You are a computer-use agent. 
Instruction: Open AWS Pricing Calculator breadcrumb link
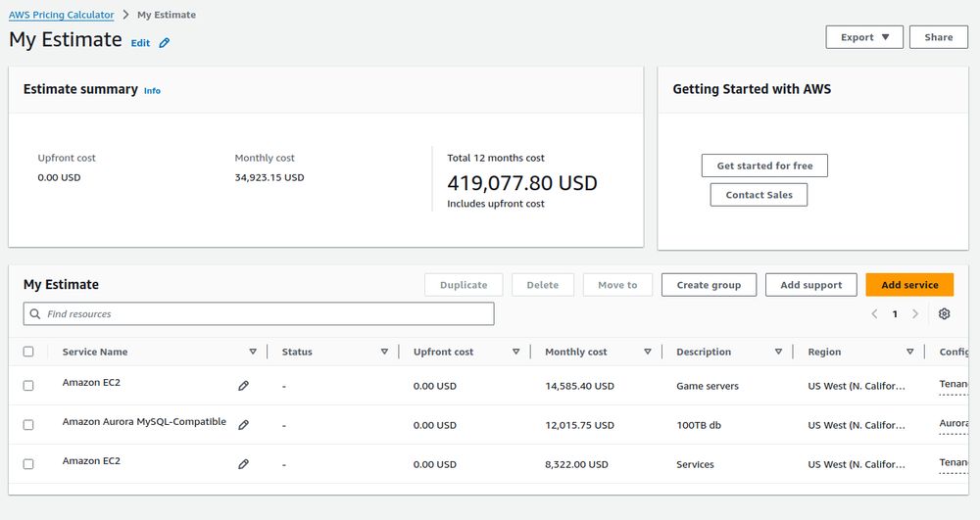click(x=61, y=15)
